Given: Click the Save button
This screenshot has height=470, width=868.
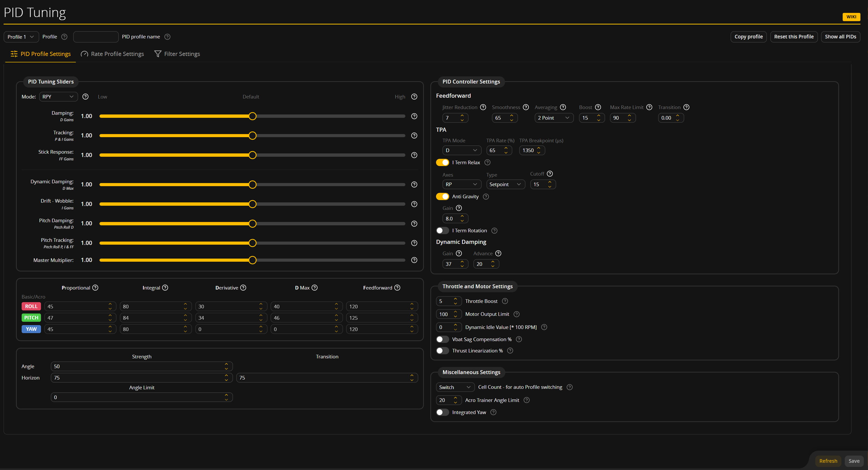Looking at the screenshot, I should pyautogui.click(x=854, y=461).
